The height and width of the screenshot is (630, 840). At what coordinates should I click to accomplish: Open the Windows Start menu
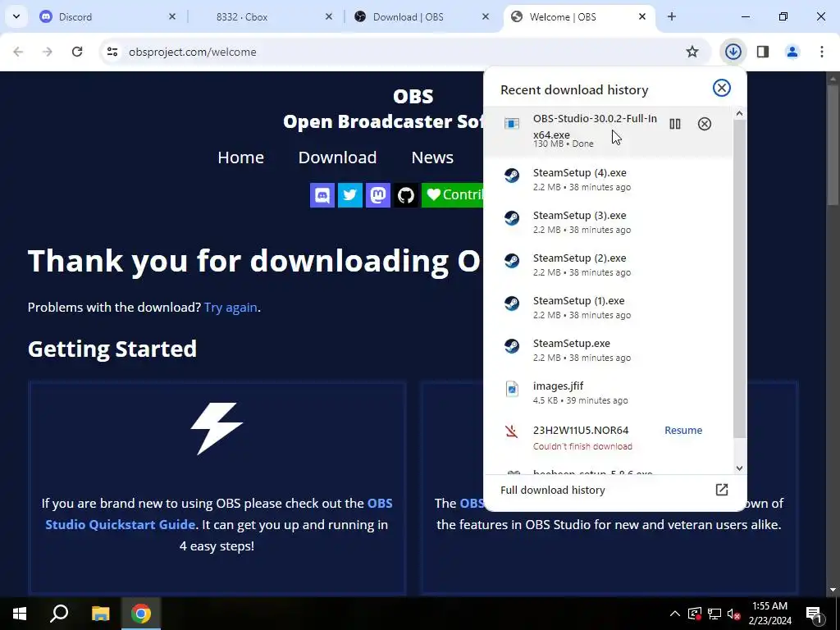[x=20, y=614]
